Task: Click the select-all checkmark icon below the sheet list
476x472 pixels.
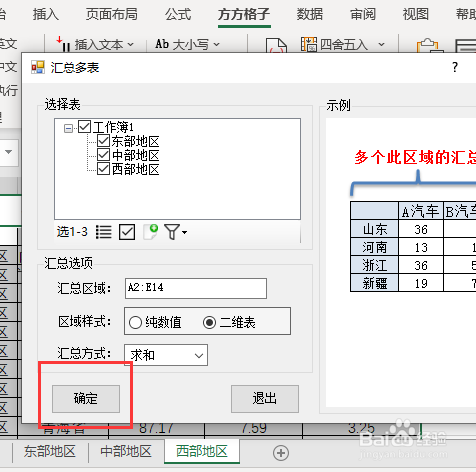Action: click(x=127, y=232)
